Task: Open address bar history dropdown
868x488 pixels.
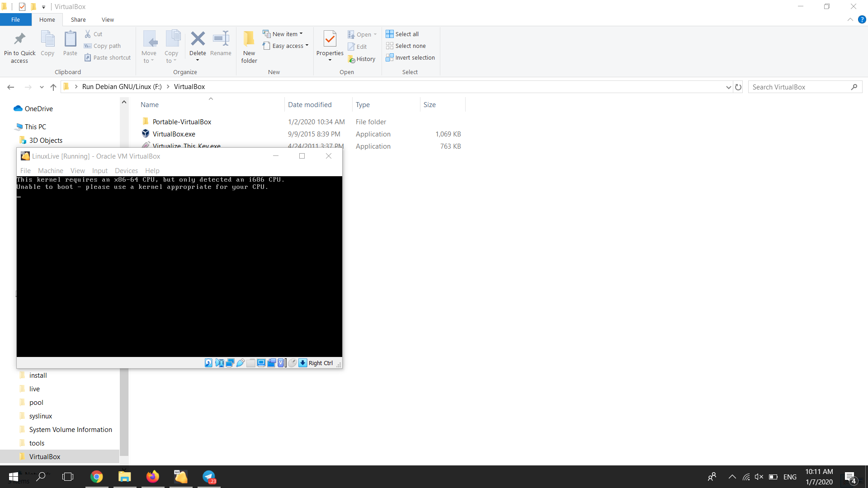Action: point(728,87)
